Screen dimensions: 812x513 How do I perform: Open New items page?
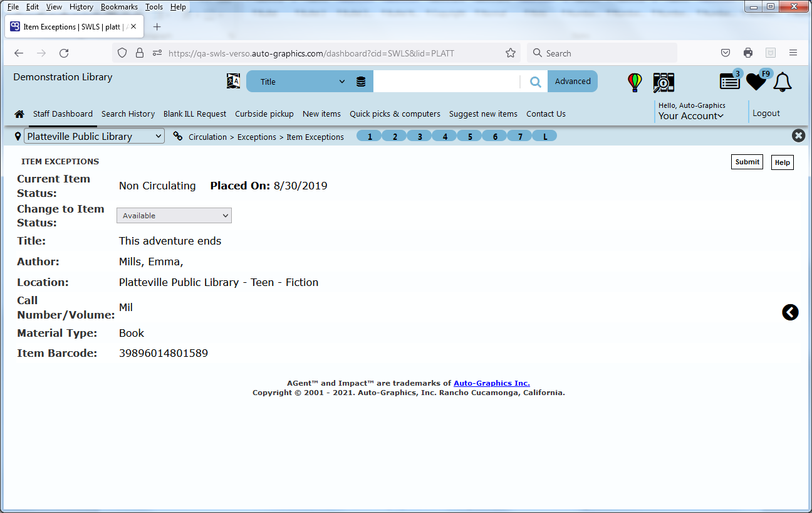321,114
